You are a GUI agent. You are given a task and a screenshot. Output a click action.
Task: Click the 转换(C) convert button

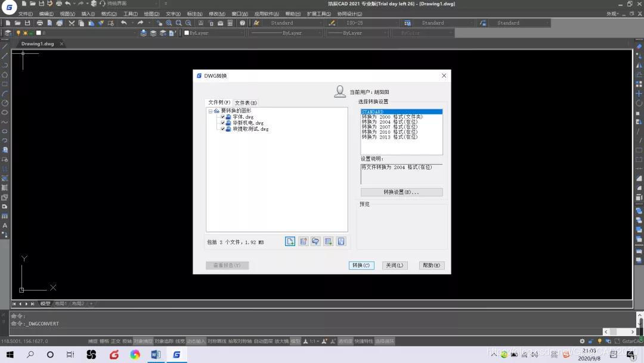click(361, 266)
